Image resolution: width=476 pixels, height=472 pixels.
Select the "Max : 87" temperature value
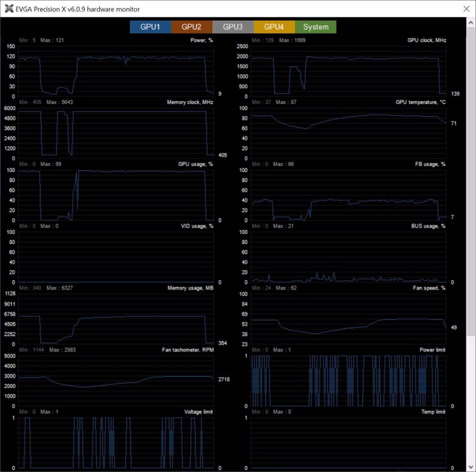(x=286, y=102)
